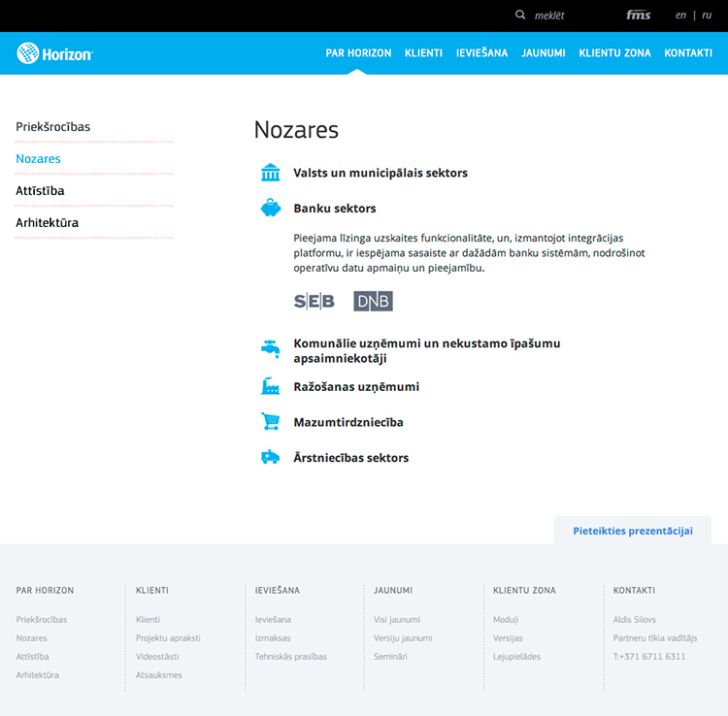
Task: Switch language to English (en)
Action: click(680, 16)
